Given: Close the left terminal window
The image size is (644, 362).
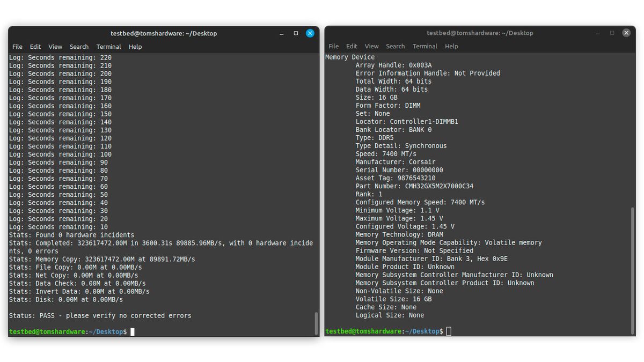Looking at the screenshot, I should pos(310,33).
